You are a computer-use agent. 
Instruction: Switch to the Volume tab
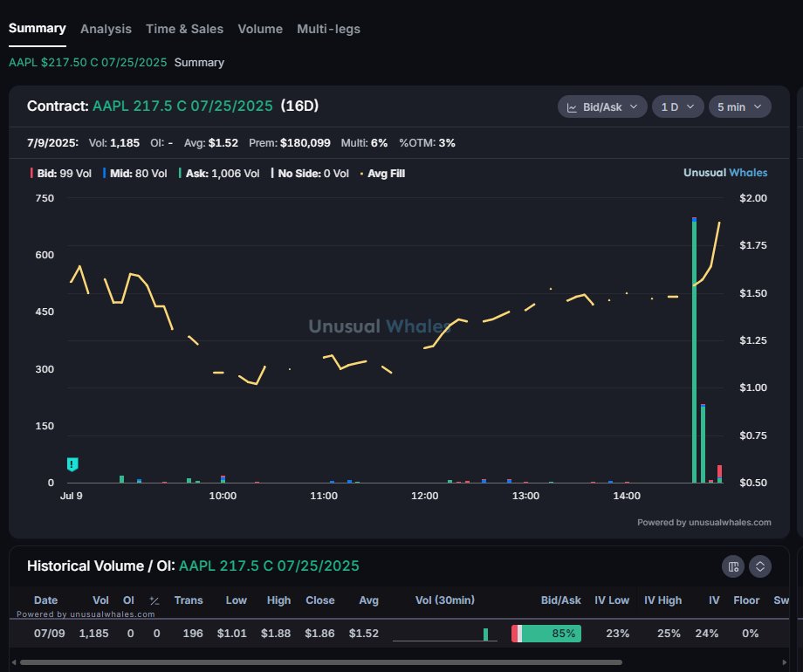click(x=260, y=29)
